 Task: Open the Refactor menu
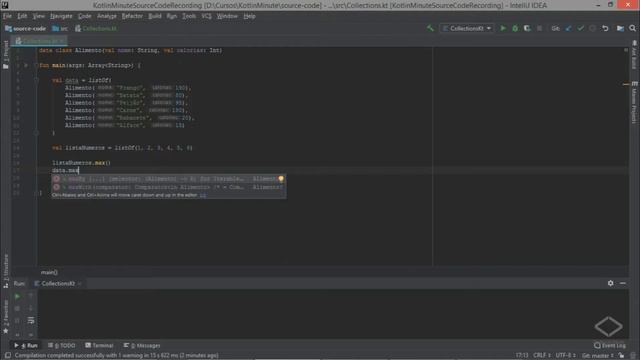[x=132, y=16]
